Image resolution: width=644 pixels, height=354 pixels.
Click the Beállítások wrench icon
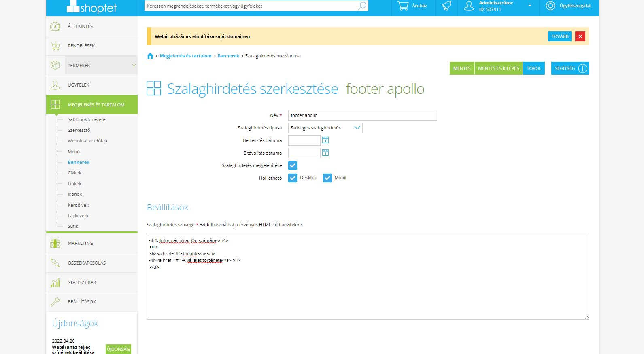click(55, 302)
